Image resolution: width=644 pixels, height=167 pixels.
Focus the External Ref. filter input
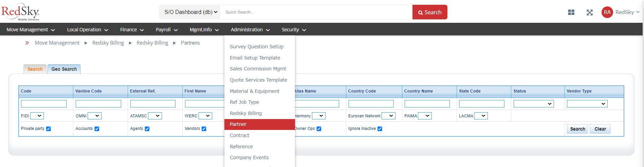[153, 104]
